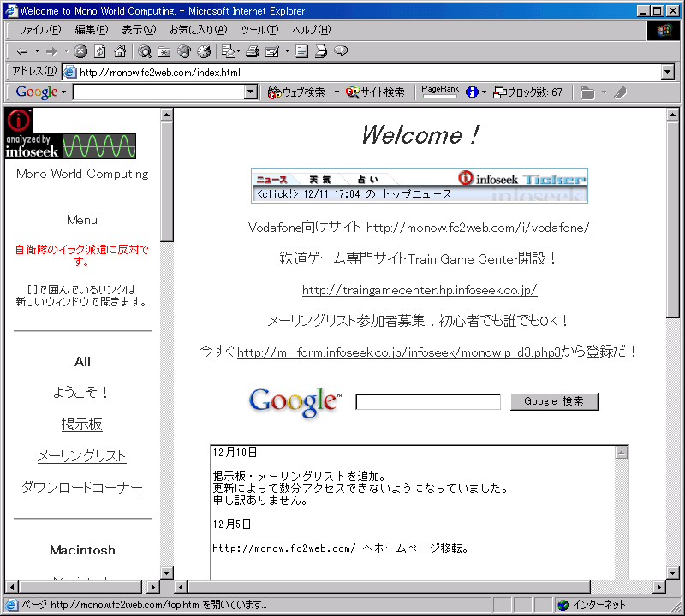Open the Forward history dropdown arrow
This screenshot has width=685, height=616.
click(x=67, y=51)
